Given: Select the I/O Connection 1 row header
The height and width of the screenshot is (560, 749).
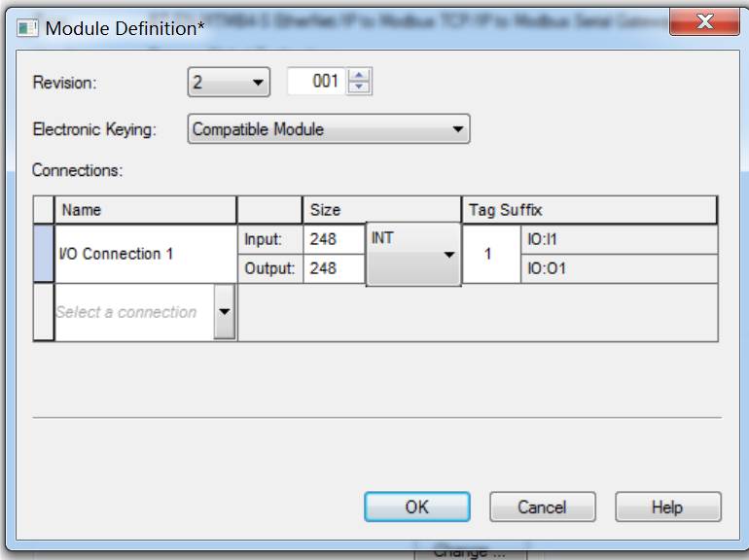Looking at the screenshot, I should pos(44,254).
